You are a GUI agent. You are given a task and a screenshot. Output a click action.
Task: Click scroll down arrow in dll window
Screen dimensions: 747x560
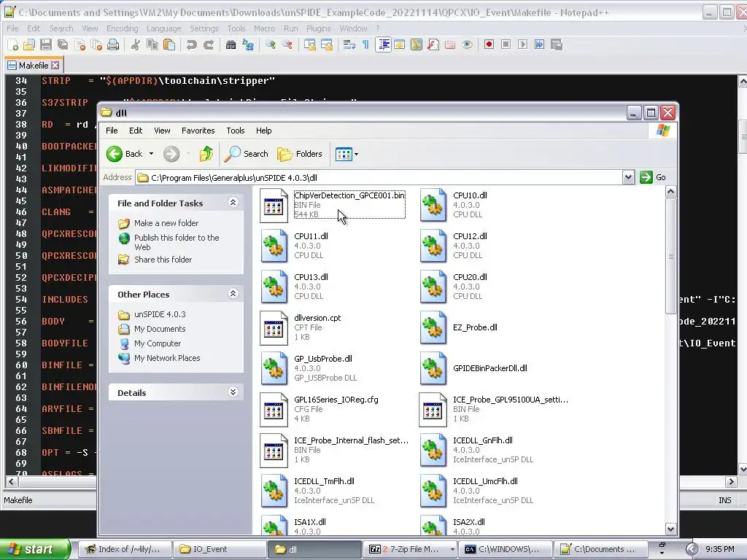(x=671, y=529)
